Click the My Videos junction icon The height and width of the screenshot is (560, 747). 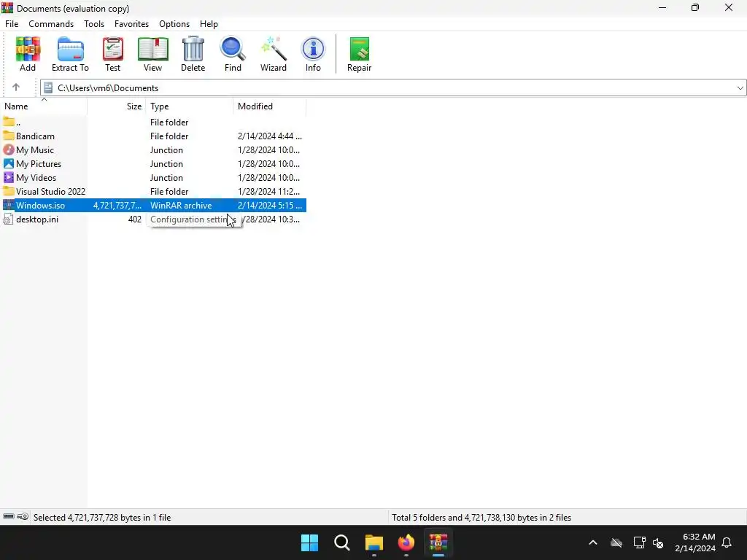pyautogui.click(x=9, y=178)
